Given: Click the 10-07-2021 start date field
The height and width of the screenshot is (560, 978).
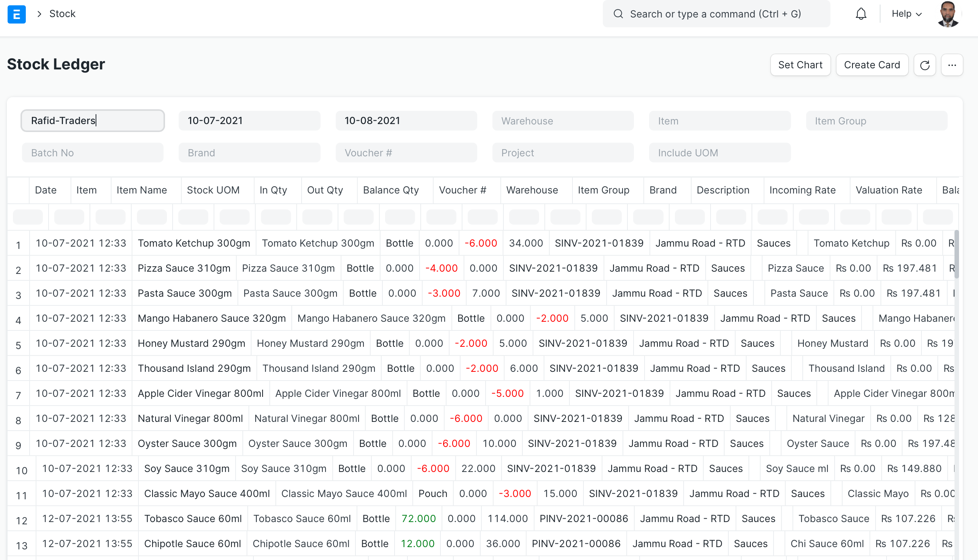Looking at the screenshot, I should 249,120.
